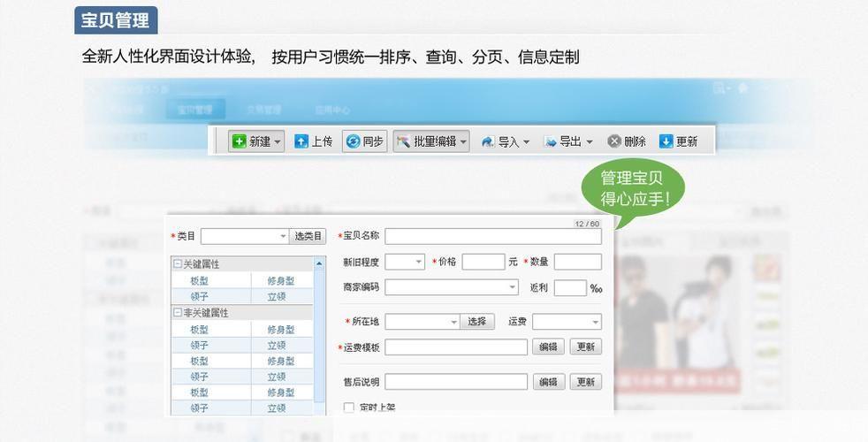Select 修身型 value under 关键属性
The image size is (868, 442).
281,281
